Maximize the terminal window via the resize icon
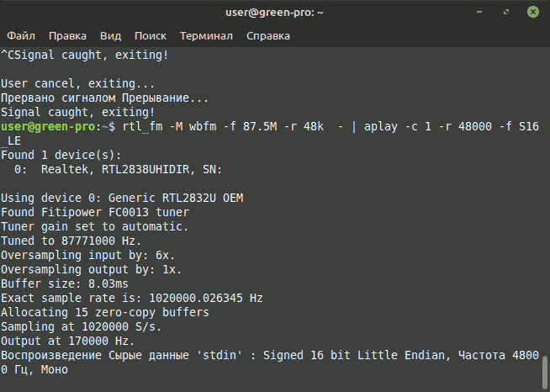 [x=505, y=12]
